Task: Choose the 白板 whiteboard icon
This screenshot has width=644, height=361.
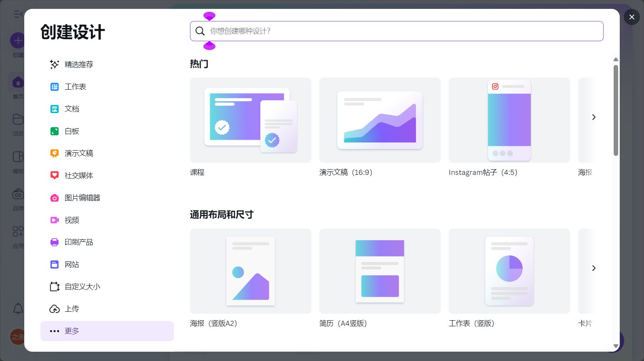Action: click(x=54, y=131)
